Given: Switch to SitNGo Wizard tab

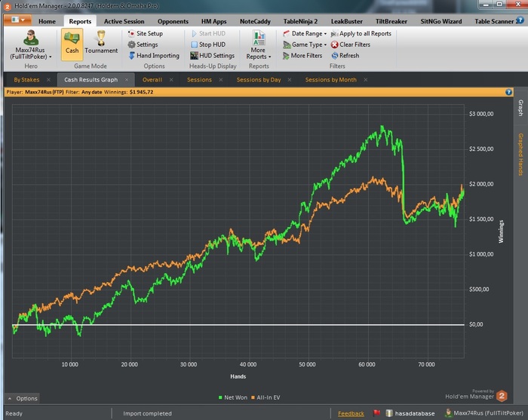Looking at the screenshot, I should (x=441, y=21).
